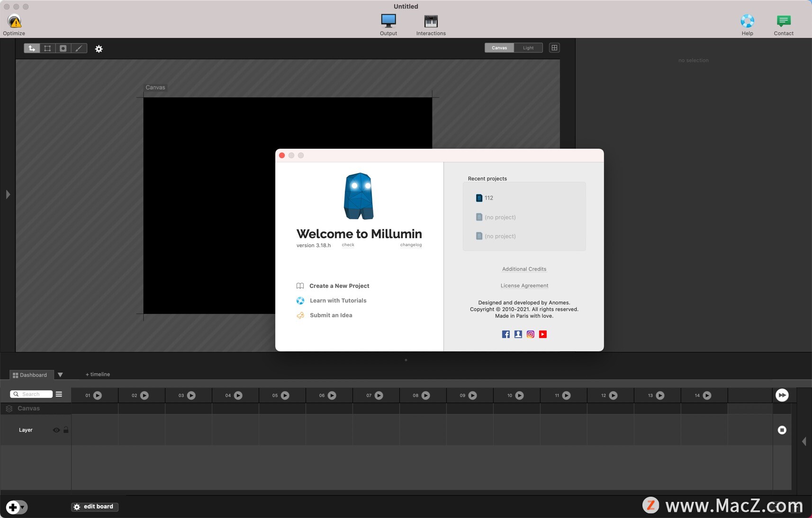Open canvas settings gear
The height and width of the screenshot is (518, 812).
(99, 49)
